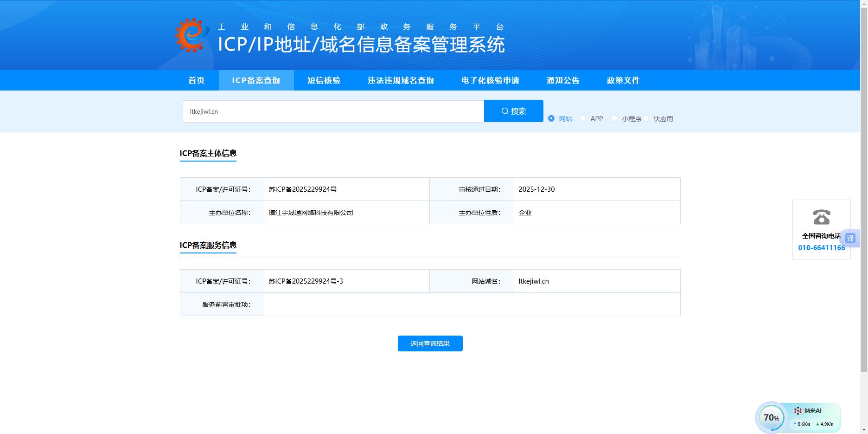Open 违法违规域名查询 nav tab

click(x=401, y=80)
